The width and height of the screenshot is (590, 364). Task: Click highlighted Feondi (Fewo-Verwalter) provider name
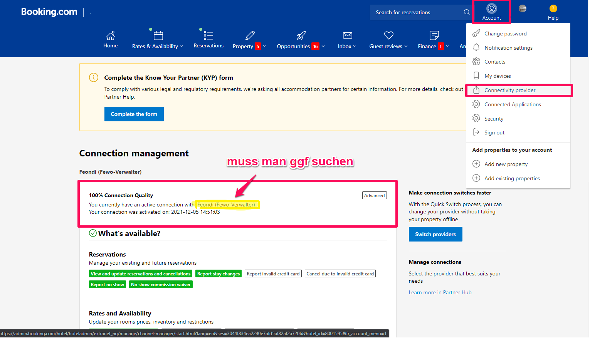tap(226, 205)
